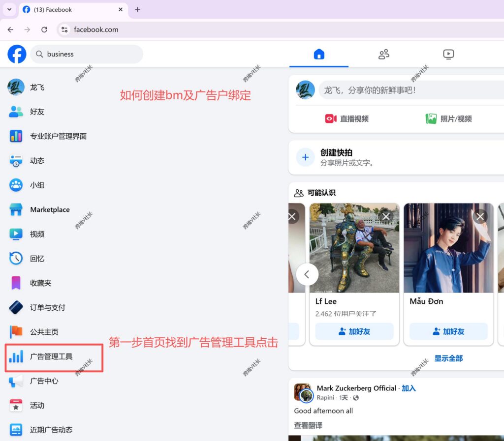The height and width of the screenshot is (441, 504).
Task: Switch to the Friends tab icon
Action: (384, 54)
